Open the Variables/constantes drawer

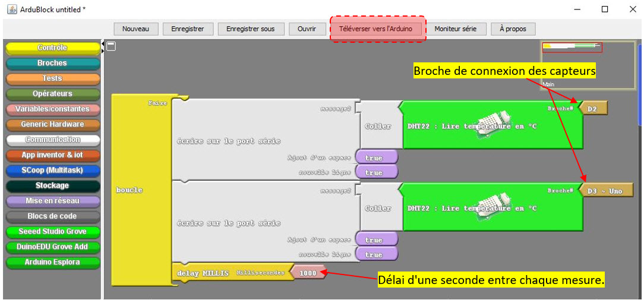52,109
